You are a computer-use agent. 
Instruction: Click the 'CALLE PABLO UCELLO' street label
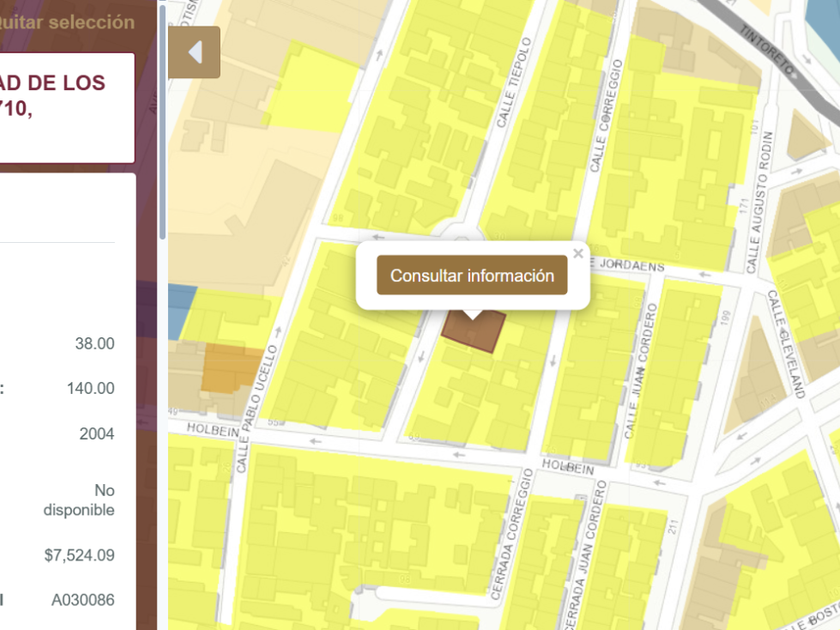[257, 409]
